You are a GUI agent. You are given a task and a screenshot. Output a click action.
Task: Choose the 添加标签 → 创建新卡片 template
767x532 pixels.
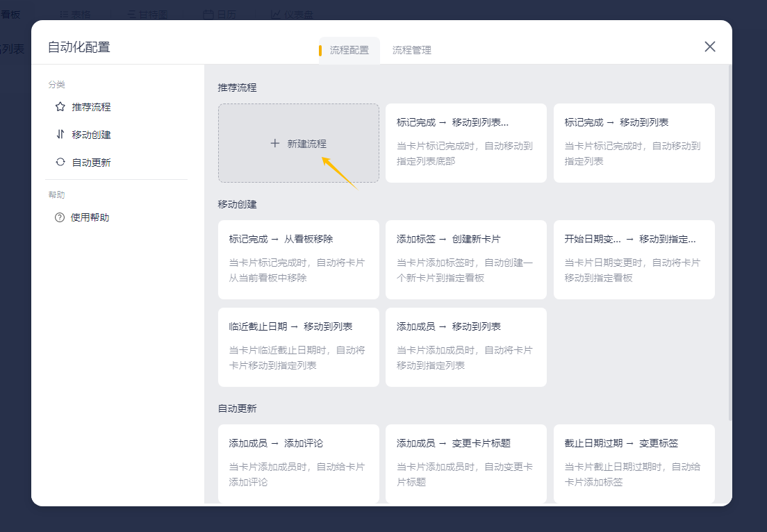point(466,260)
